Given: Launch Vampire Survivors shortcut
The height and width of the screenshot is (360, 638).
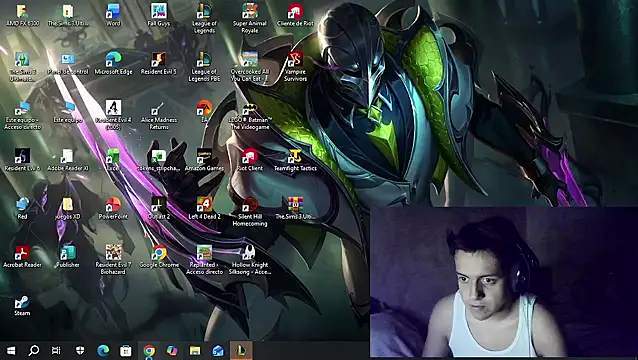Looking at the screenshot, I should (x=295, y=67).
